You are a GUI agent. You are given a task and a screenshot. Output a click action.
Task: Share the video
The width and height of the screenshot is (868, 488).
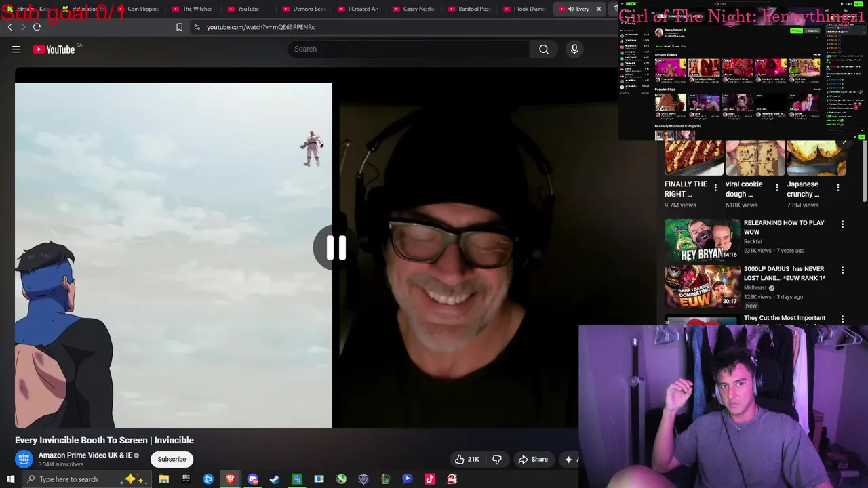point(533,459)
